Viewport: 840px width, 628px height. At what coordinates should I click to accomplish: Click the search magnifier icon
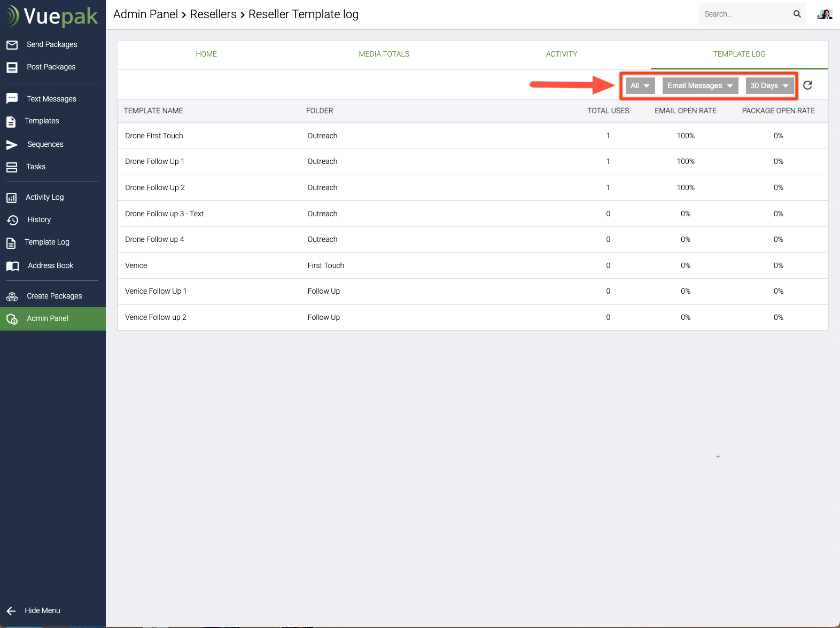tap(797, 14)
